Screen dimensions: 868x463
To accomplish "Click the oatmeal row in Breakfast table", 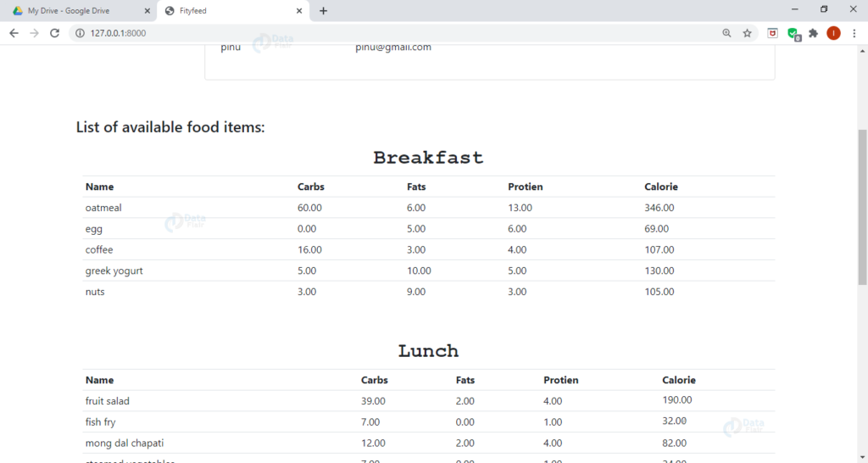I will pyautogui.click(x=103, y=208).
